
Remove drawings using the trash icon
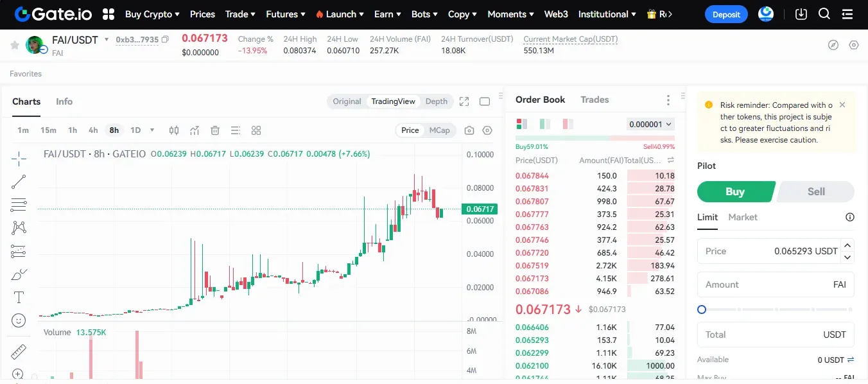[x=215, y=130]
